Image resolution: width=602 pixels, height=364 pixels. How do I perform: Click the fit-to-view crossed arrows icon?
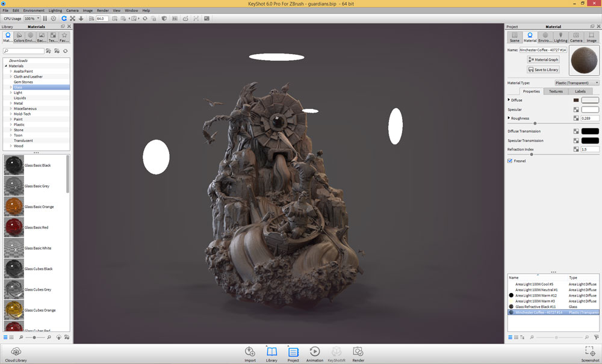pyautogui.click(x=72, y=19)
